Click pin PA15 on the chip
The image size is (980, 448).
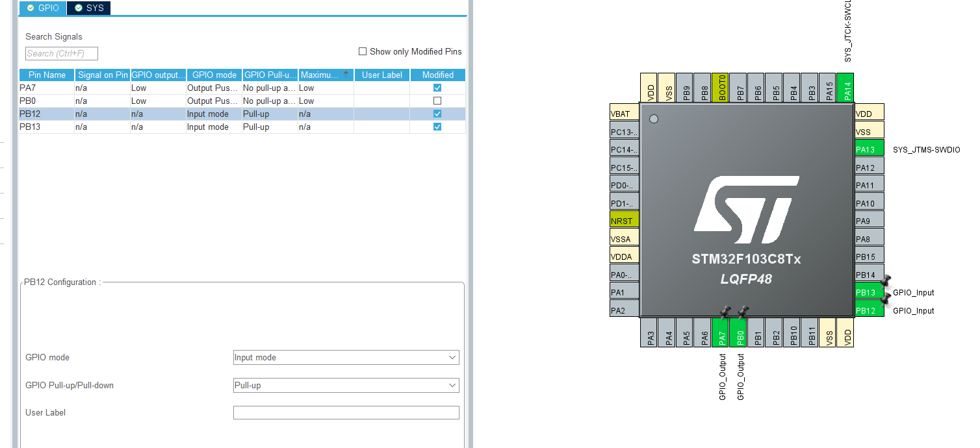click(828, 87)
